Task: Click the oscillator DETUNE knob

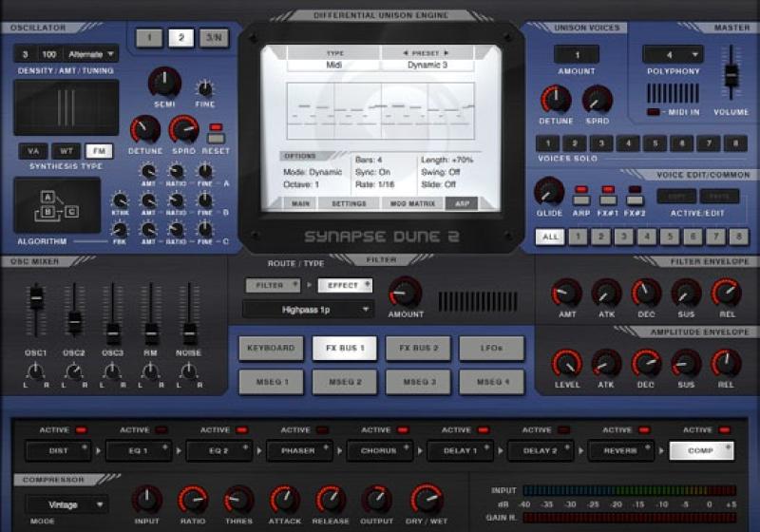Action: coord(145,129)
